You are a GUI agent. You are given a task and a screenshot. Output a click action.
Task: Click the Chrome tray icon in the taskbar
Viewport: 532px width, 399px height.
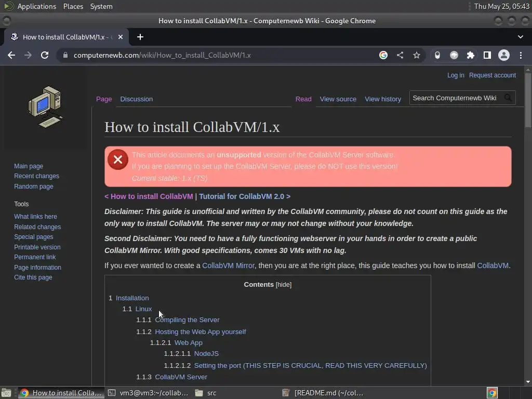492,393
